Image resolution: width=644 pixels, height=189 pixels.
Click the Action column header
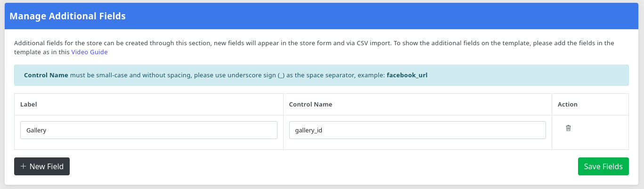click(x=567, y=105)
